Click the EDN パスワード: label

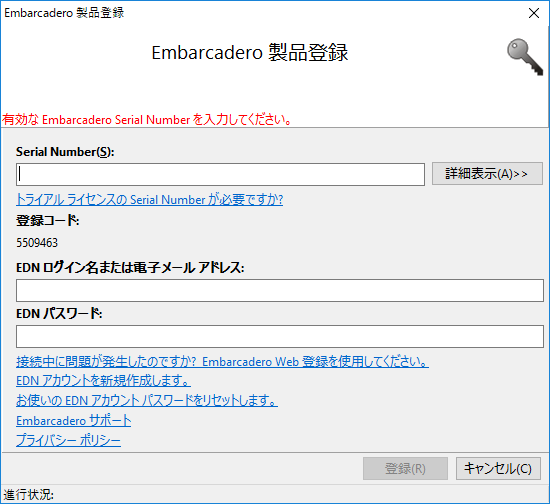click(59, 314)
